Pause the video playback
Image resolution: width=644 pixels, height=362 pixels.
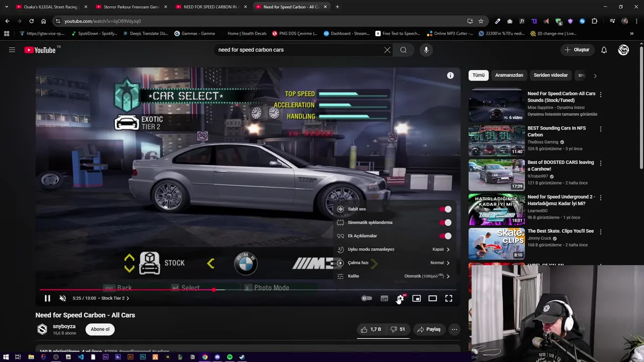coord(47,298)
